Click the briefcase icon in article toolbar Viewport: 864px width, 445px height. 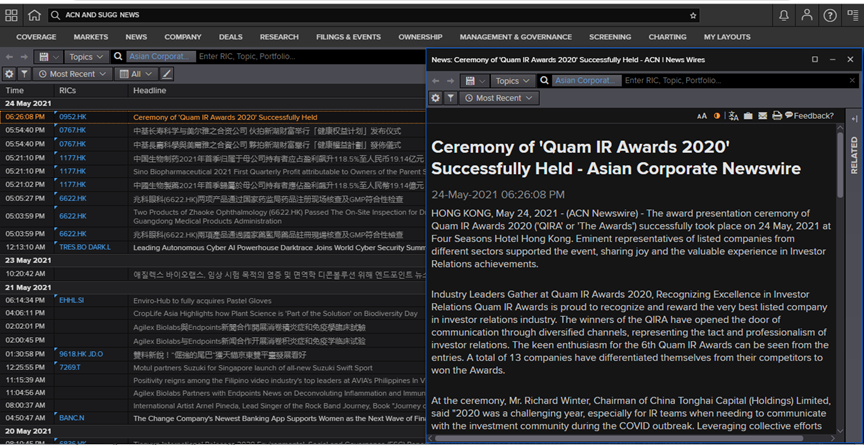tap(748, 116)
